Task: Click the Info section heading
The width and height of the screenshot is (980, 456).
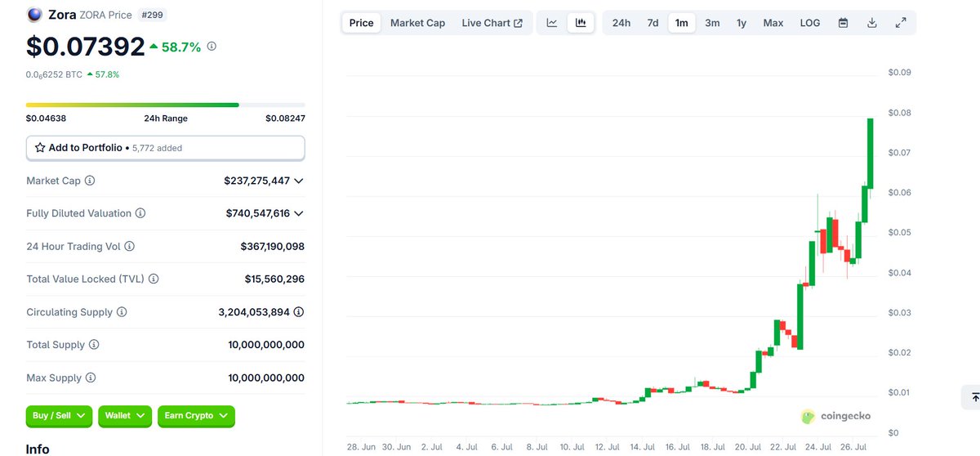Action: tap(38, 449)
